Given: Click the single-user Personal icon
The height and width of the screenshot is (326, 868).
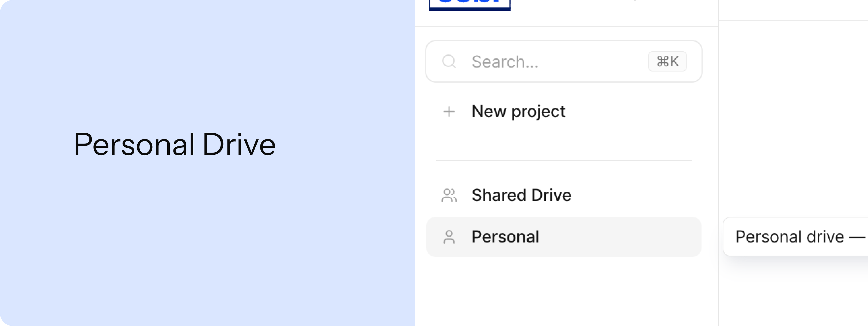Looking at the screenshot, I should pyautogui.click(x=449, y=237).
